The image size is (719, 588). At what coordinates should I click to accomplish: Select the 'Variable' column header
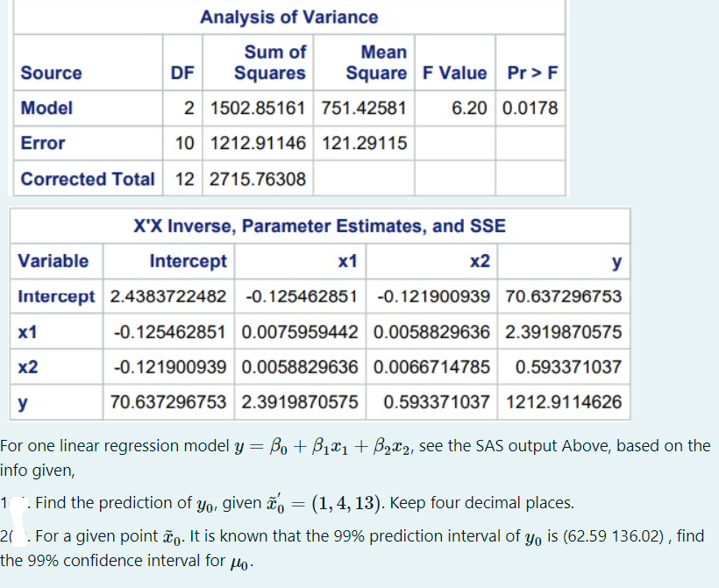[x=53, y=261]
